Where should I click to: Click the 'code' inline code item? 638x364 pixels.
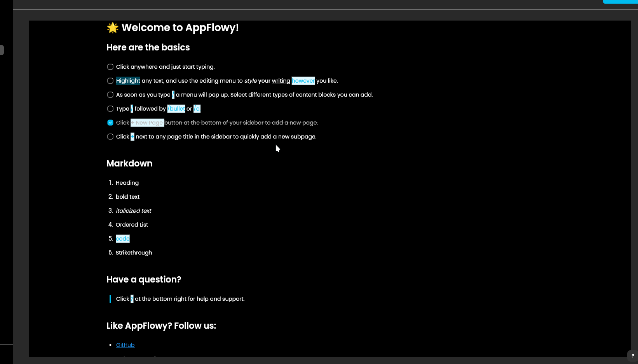[122, 239]
